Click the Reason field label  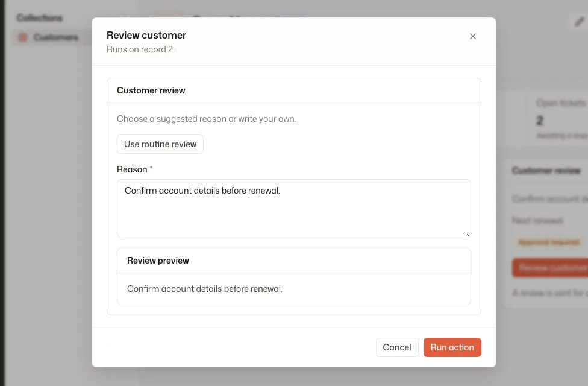(132, 169)
